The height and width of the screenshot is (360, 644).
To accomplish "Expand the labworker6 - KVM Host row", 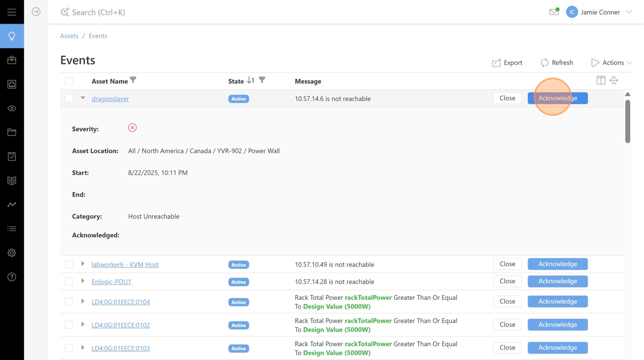I will tap(83, 264).
